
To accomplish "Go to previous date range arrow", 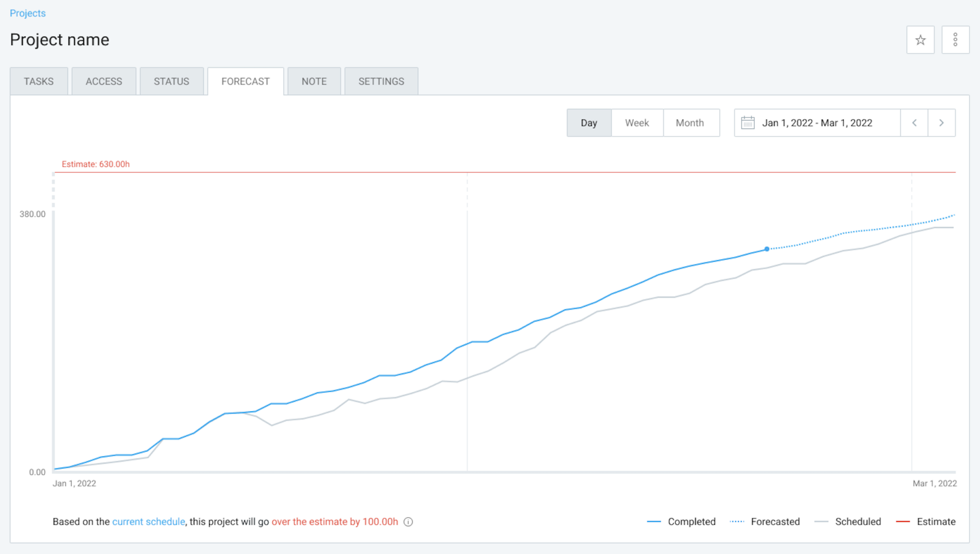I will pyautogui.click(x=914, y=123).
